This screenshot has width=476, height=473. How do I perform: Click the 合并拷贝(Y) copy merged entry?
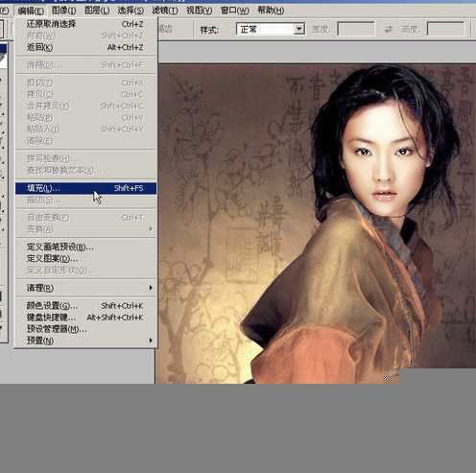(85, 106)
